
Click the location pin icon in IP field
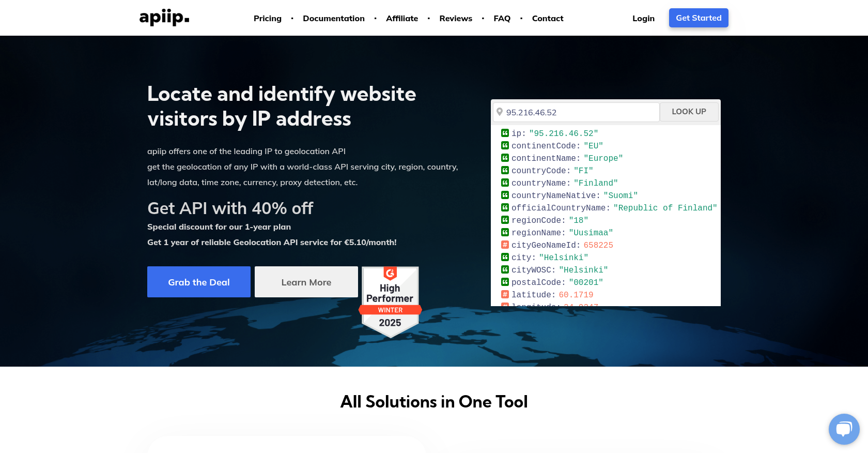click(500, 112)
